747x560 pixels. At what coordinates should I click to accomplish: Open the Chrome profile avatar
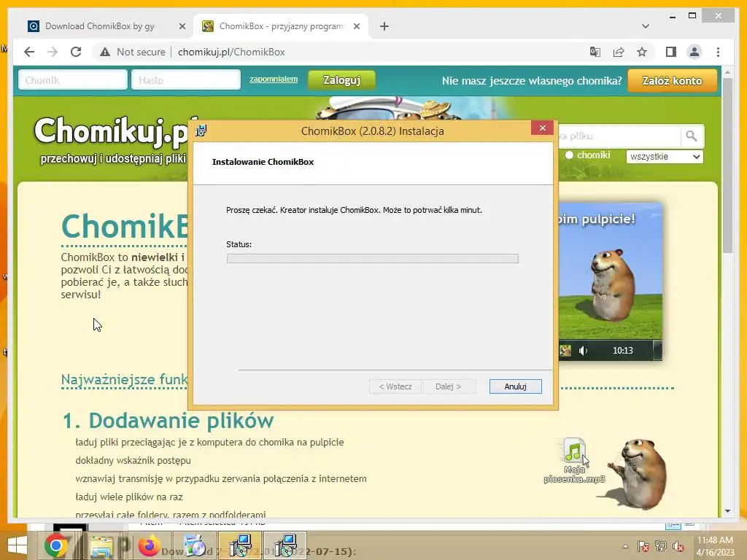[694, 52]
